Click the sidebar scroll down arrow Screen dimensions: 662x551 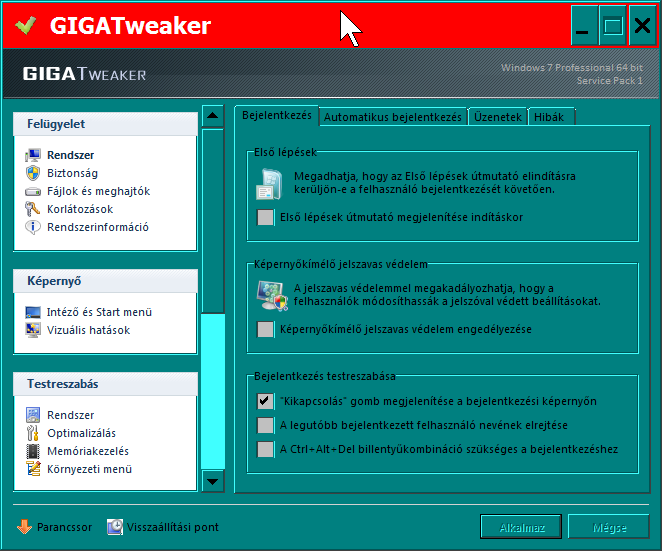click(x=213, y=481)
